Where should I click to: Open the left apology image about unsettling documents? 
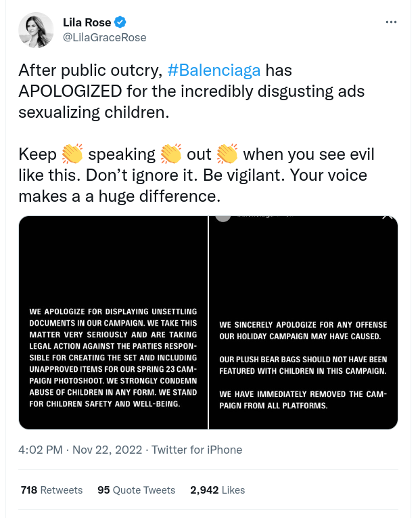coord(113,322)
